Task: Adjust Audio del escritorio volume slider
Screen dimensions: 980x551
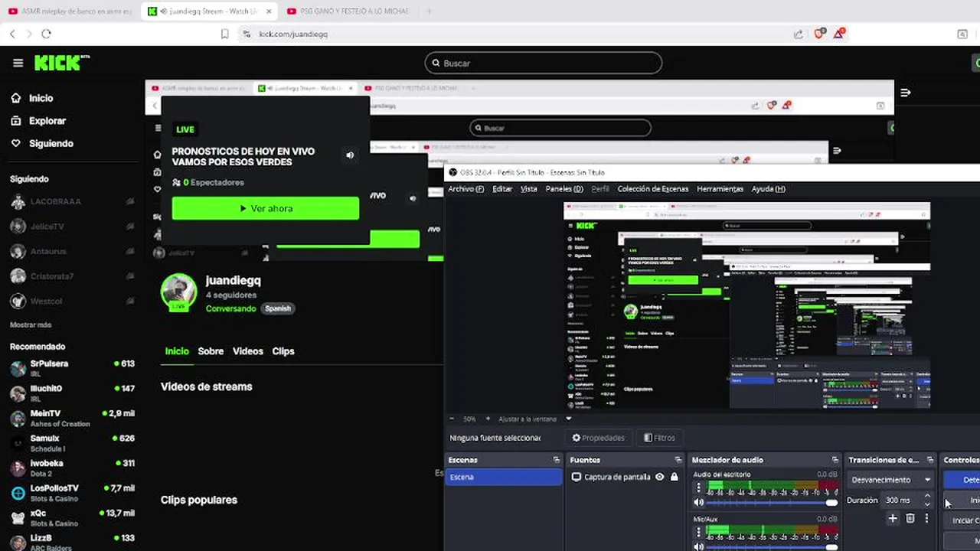Action: click(772, 503)
